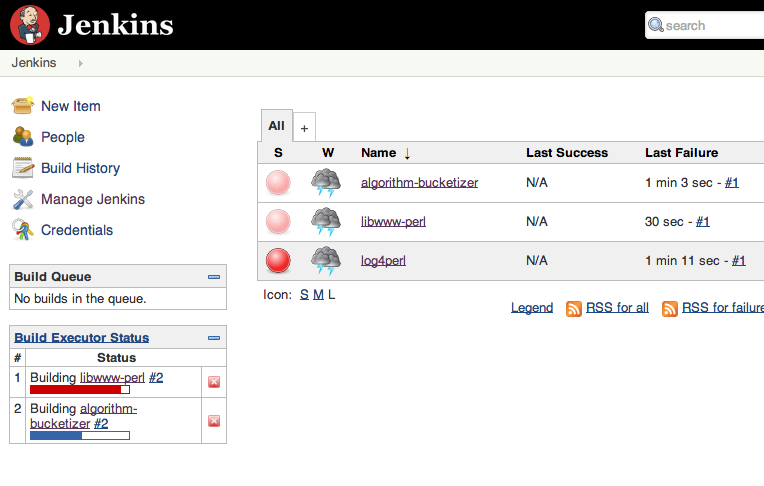
Task: Sort by Last Failure column header
Action: (681, 153)
